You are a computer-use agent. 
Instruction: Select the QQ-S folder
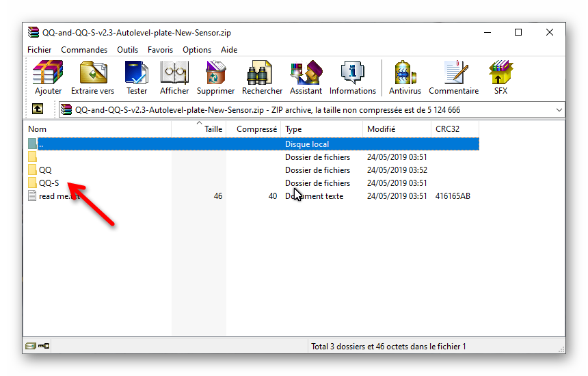pyautogui.click(x=49, y=183)
